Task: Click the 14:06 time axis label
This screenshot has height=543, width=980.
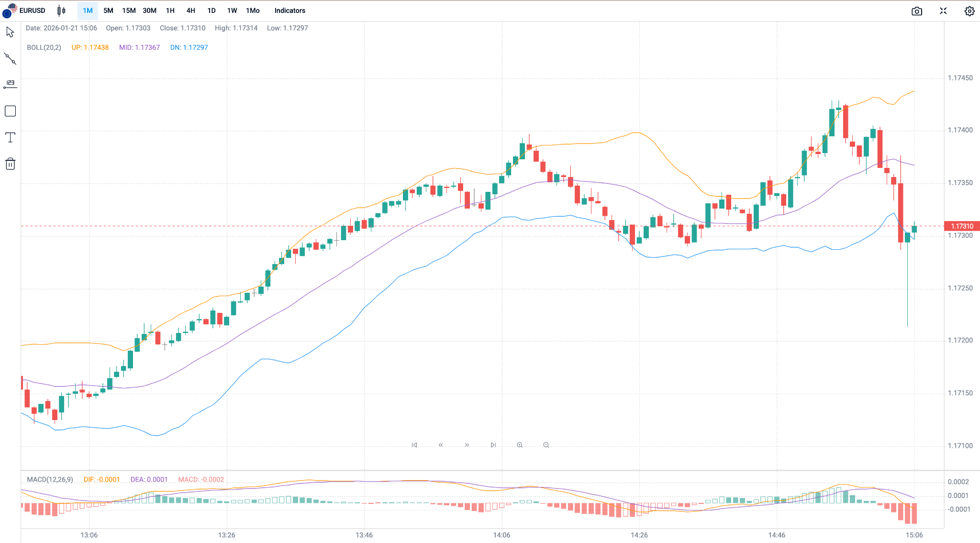Action: tap(501, 535)
